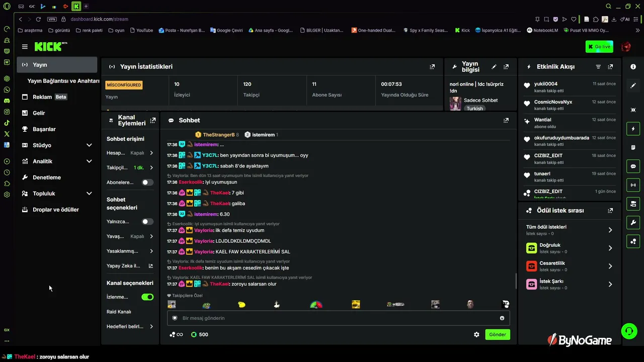The height and width of the screenshot is (362, 644).
Task: Toggle broadcast signal widget on right bar
Action: pos(633,185)
